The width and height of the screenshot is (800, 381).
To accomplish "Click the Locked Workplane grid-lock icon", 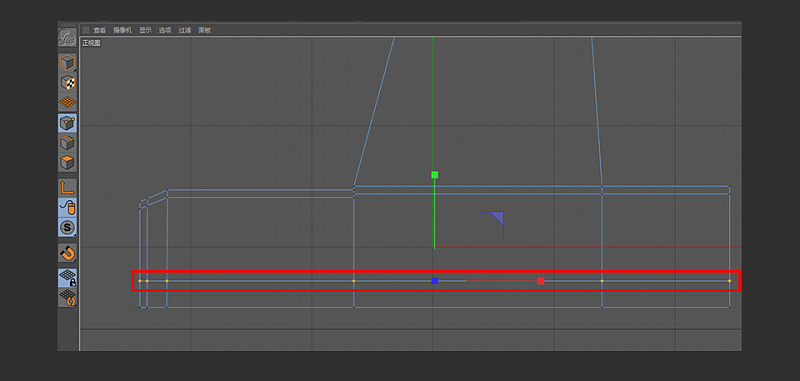I will point(67,278).
